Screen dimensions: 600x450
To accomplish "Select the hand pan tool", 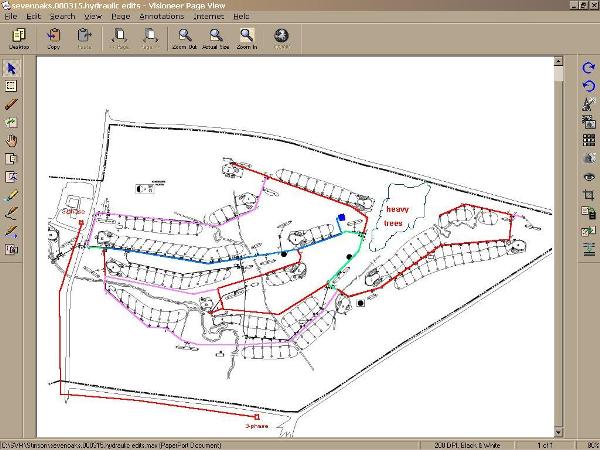I will [x=12, y=140].
